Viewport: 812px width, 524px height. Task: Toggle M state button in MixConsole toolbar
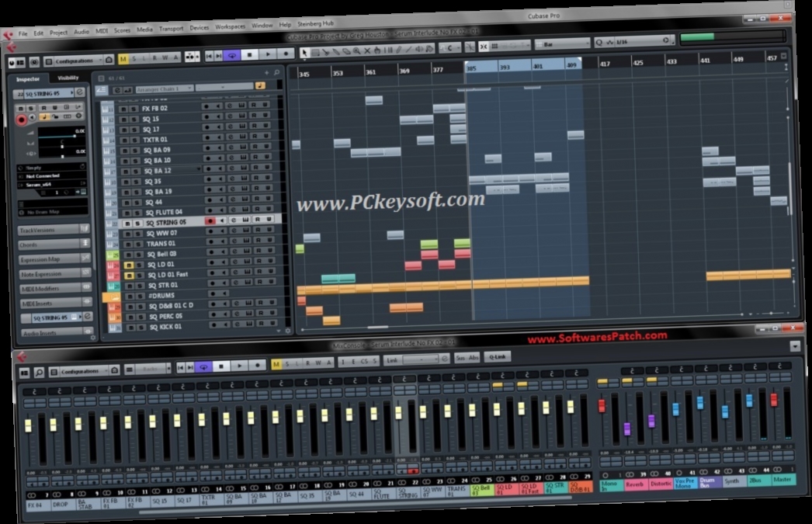pos(276,365)
